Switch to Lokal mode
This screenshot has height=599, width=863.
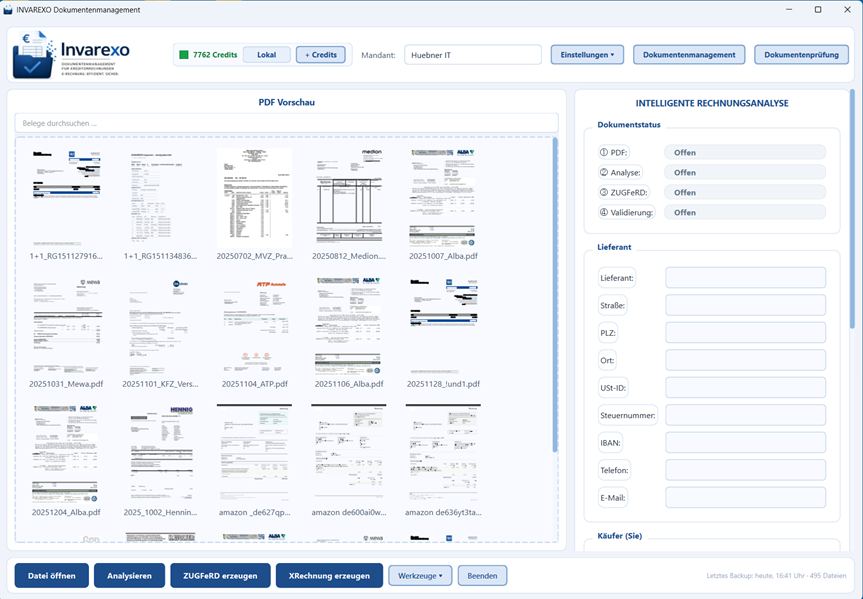pyautogui.click(x=266, y=55)
